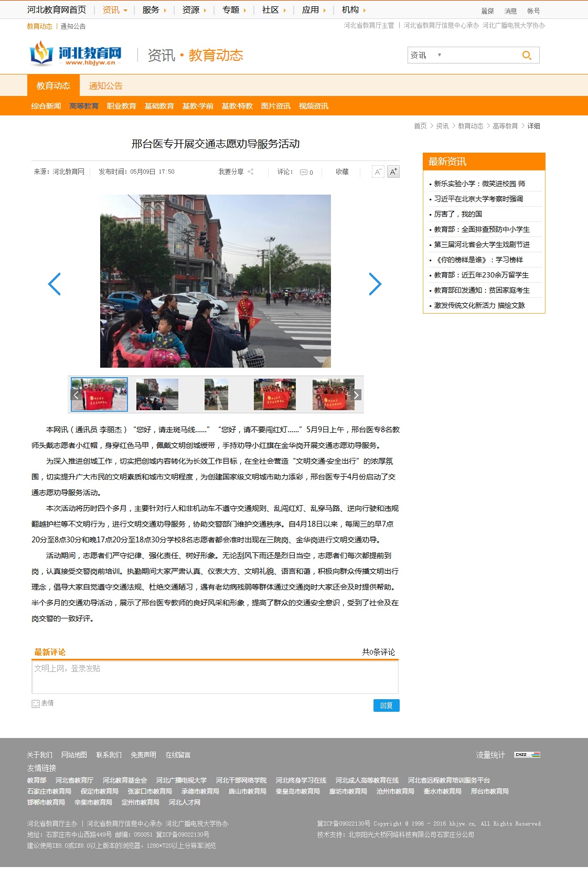Screen dimensions: 588x877
Task: Show previous photo with large left arrow
Action: [x=55, y=284]
